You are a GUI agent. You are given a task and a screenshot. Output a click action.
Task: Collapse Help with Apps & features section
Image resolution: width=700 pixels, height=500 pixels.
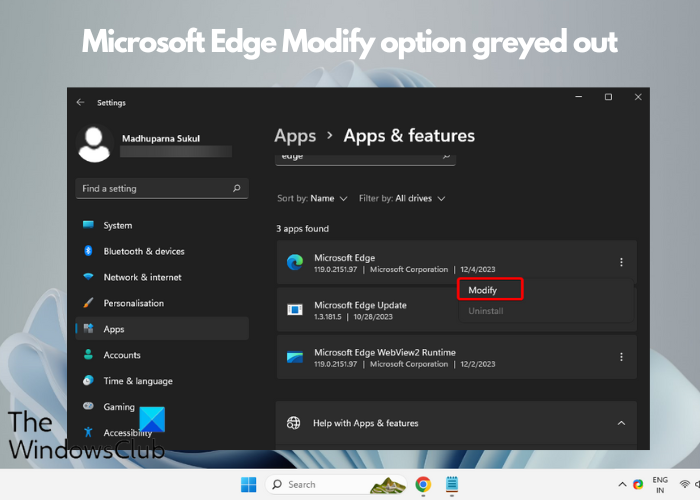(621, 423)
